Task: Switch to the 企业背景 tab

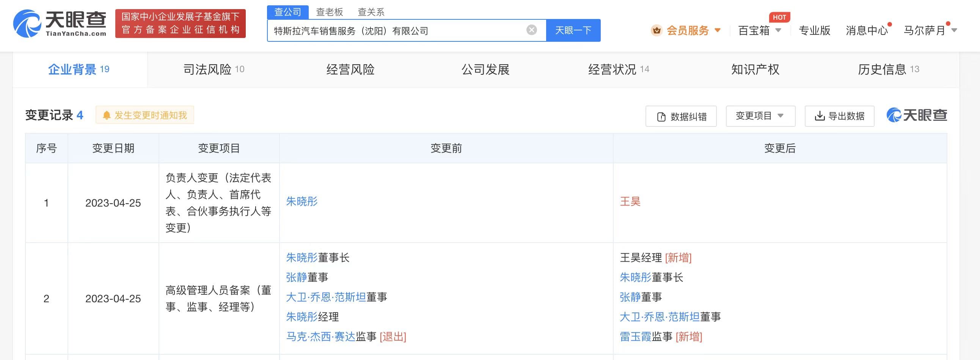Action: click(80, 69)
